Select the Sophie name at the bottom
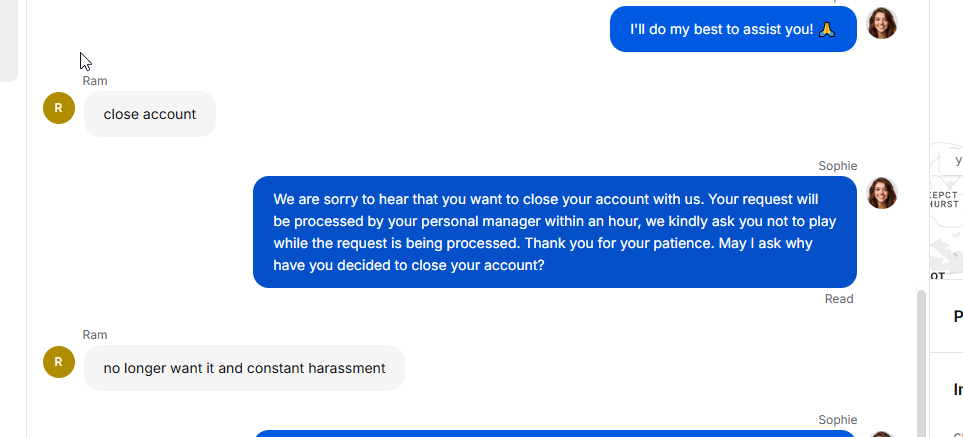 click(x=838, y=420)
